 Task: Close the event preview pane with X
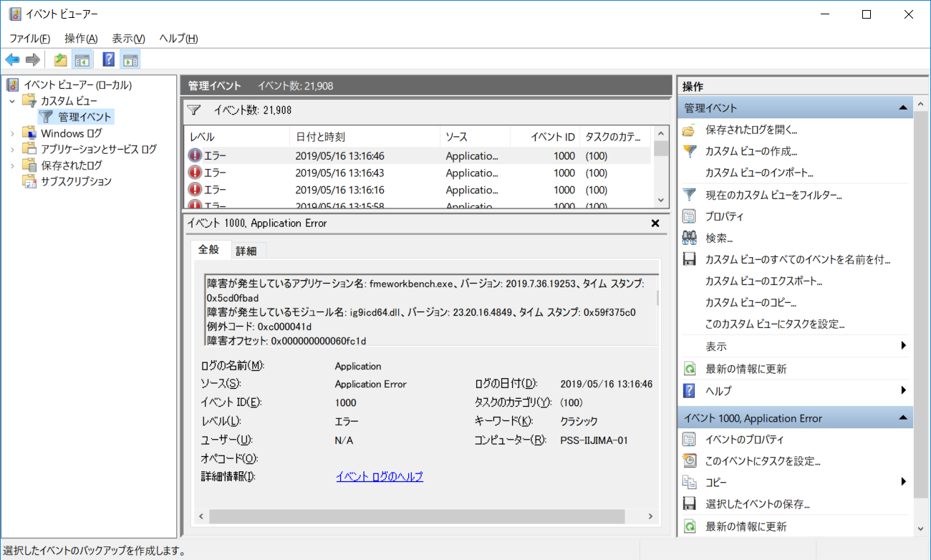point(655,223)
